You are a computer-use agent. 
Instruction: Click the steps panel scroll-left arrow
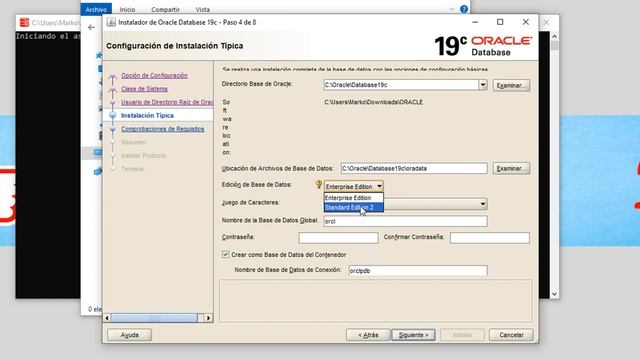(107, 318)
